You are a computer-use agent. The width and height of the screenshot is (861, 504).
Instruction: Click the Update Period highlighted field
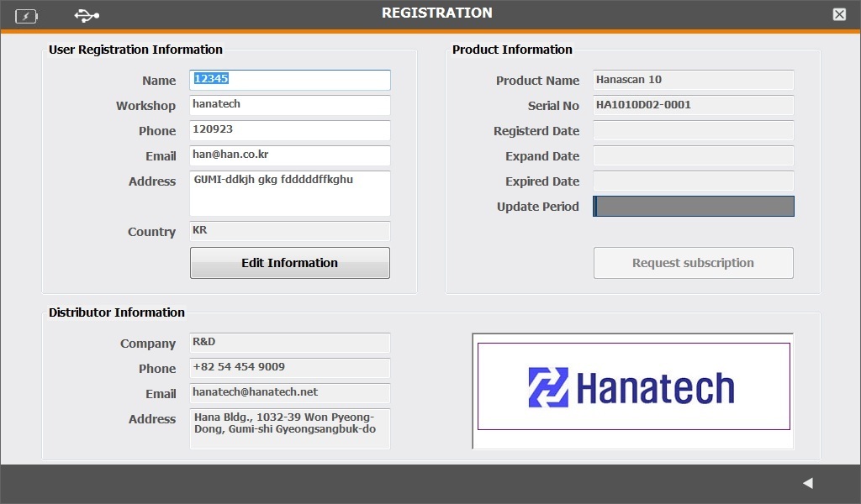pyautogui.click(x=693, y=207)
